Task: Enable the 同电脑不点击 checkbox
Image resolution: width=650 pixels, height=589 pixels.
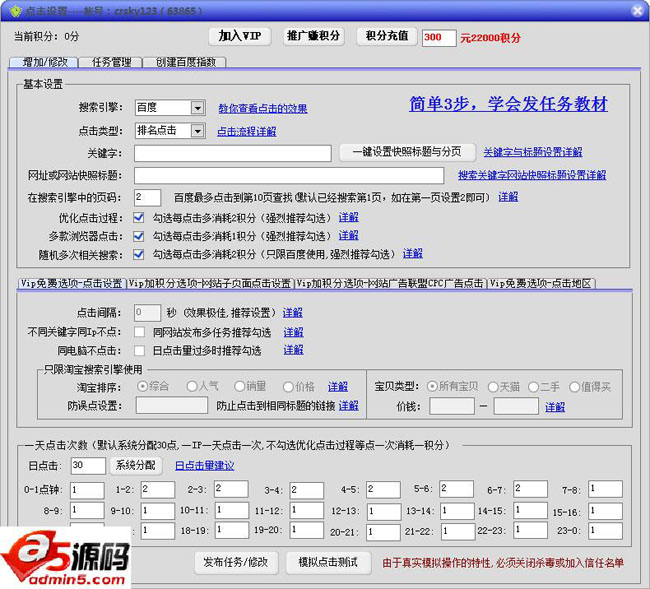Action: pos(139,351)
